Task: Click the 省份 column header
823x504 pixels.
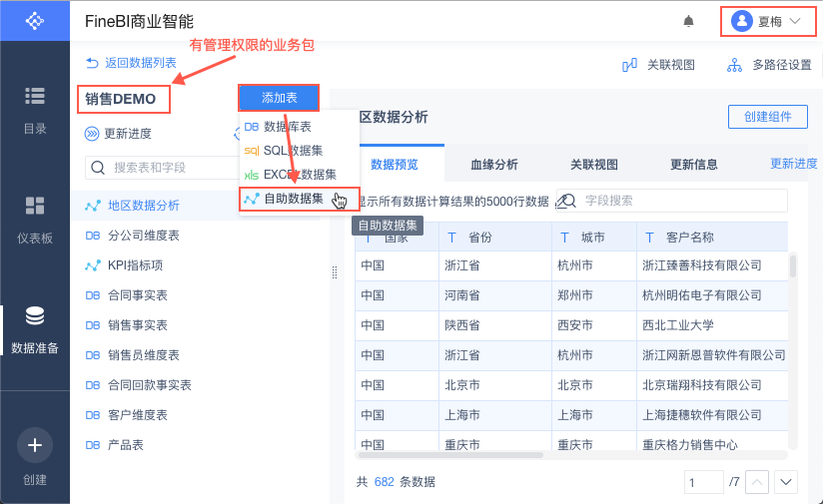Action: click(x=495, y=238)
